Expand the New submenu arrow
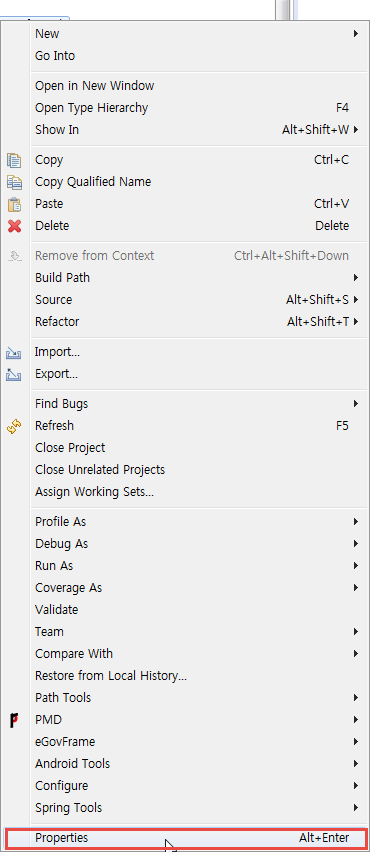 tap(356, 34)
